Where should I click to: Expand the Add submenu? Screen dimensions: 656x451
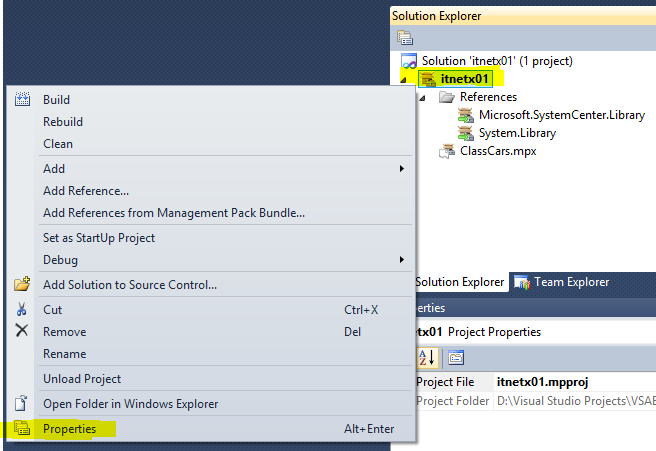click(401, 169)
